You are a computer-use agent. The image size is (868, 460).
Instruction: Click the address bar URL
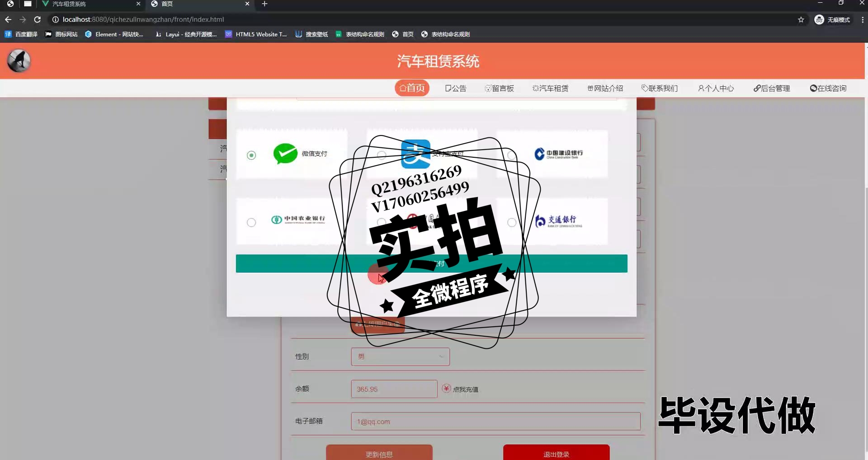coord(143,19)
